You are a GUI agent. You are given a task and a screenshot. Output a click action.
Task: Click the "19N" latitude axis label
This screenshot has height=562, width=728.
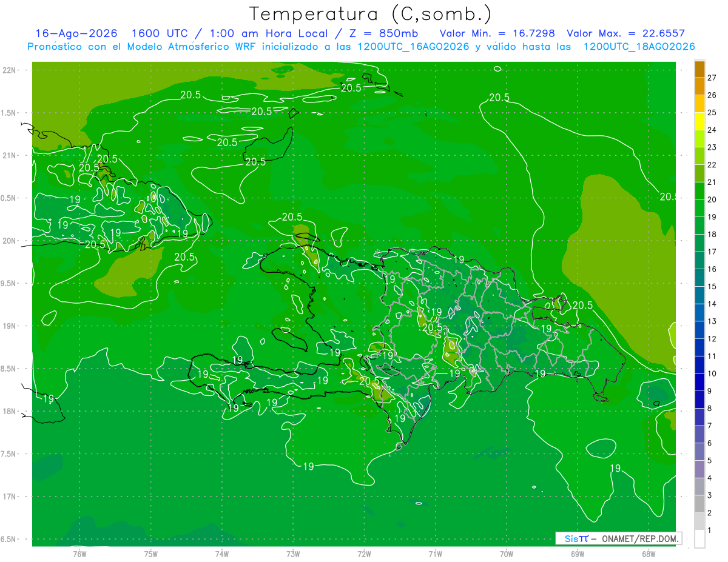coord(10,326)
